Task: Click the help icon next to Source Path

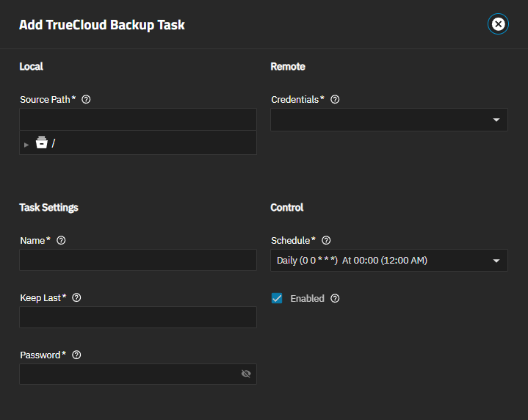Action: click(86, 100)
